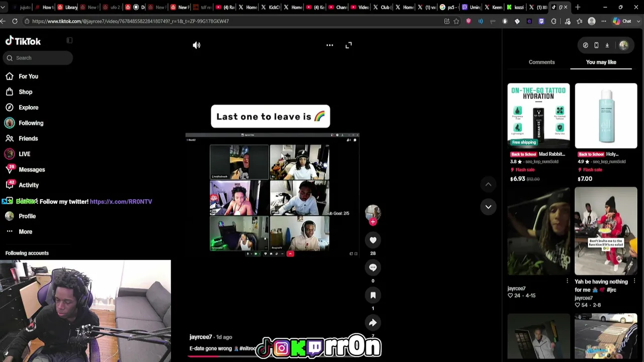
Task: Expand the More menu in sidebar
Action: [x=25, y=232]
